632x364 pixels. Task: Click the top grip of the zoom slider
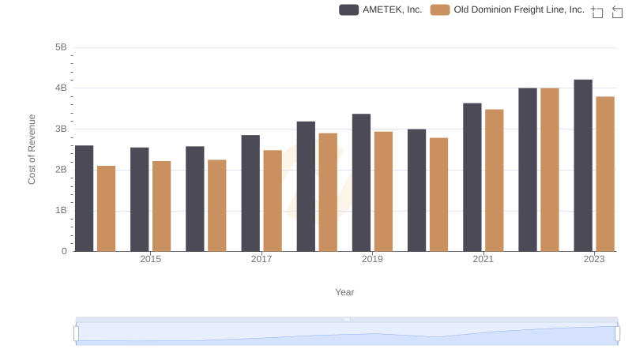347,319
